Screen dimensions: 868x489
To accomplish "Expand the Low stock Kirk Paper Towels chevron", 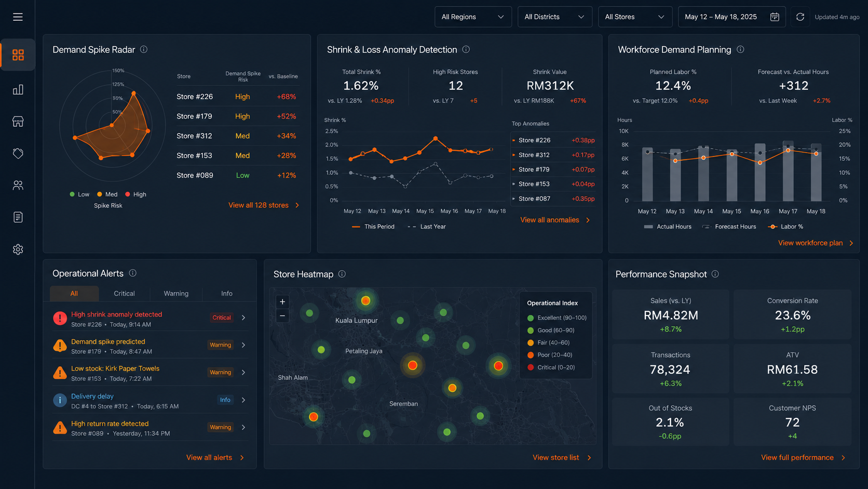I will click(243, 373).
